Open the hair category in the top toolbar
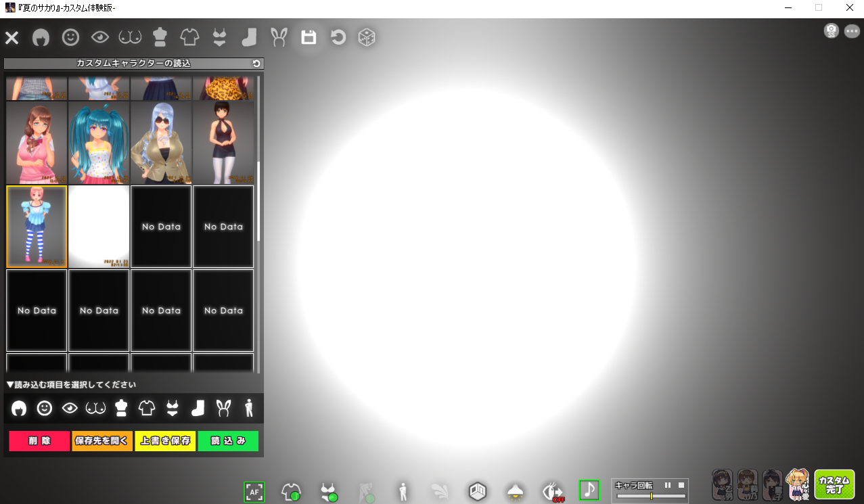864x504 pixels. coord(41,38)
